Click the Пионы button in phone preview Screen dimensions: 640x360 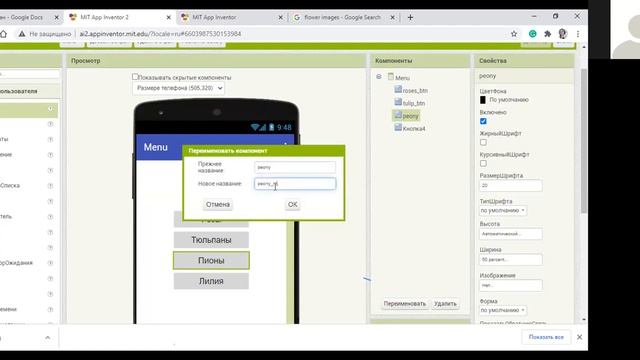[x=211, y=260]
